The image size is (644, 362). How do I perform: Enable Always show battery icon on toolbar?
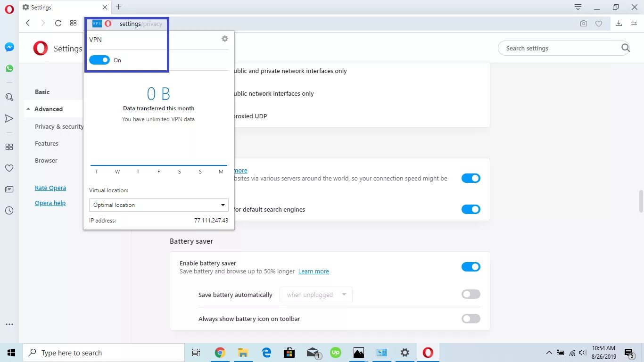[x=471, y=319]
